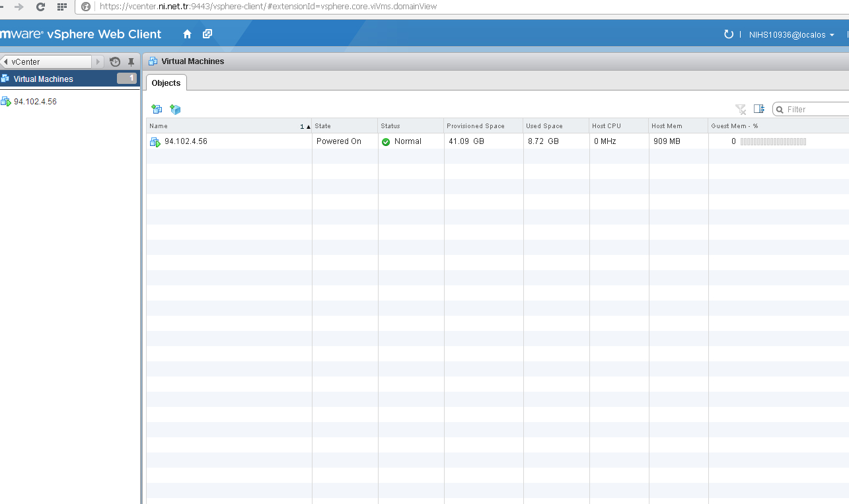849x504 pixels.
Task: Click VM icon in 94.102.4.56 table row
Action: tap(155, 141)
